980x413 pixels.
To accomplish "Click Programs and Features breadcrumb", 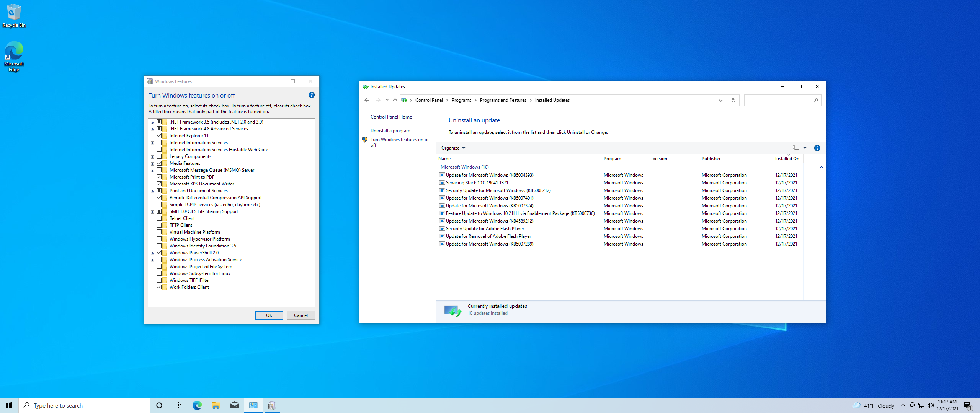I will tap(503, 100).
